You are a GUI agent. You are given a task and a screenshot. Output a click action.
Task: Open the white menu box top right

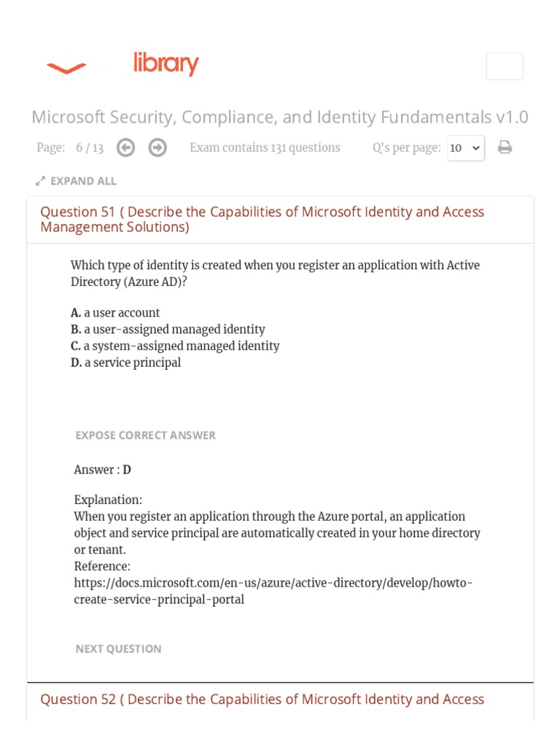(x=505, y=66)
